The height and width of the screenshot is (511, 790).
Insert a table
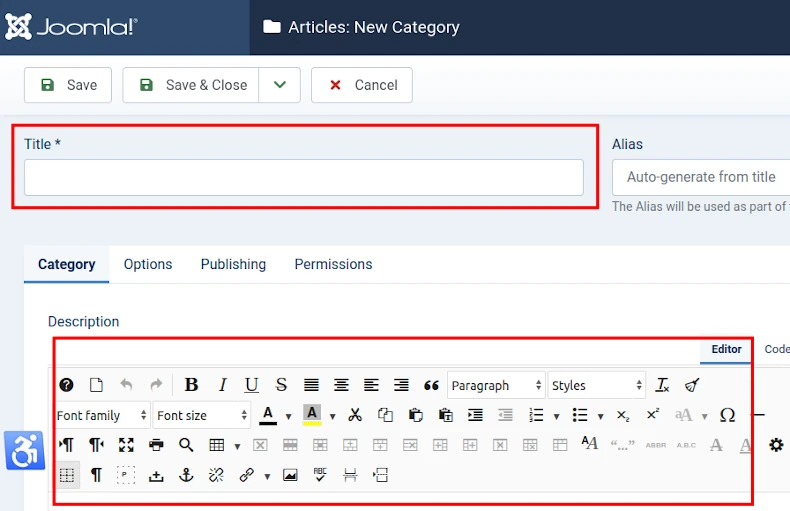217,445
